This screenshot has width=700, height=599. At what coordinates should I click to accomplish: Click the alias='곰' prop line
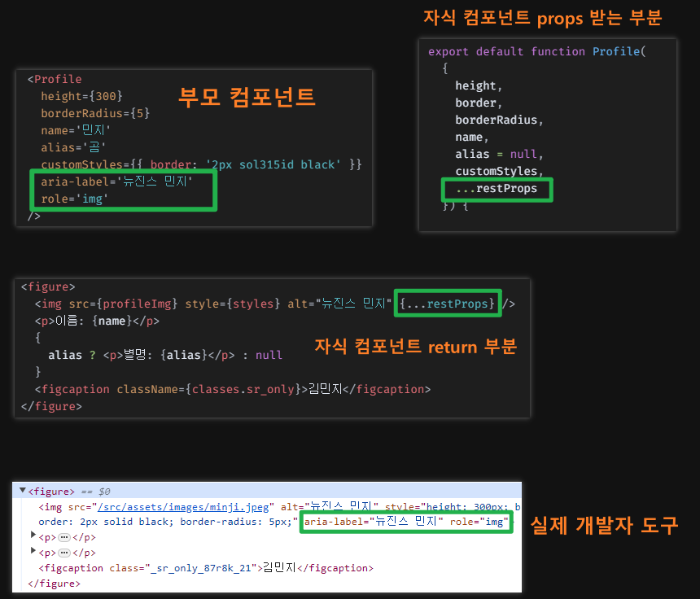pyautogui.click(x=73, y=147)
